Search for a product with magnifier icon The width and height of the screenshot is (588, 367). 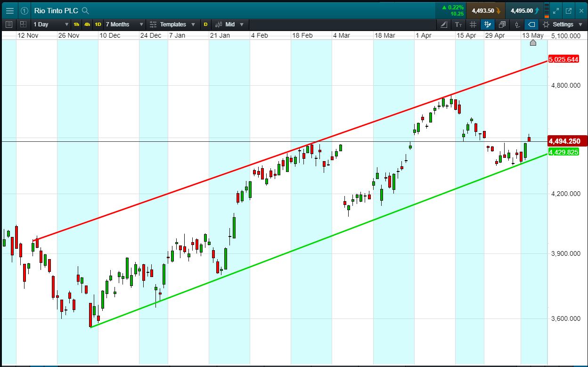(85, 10)
